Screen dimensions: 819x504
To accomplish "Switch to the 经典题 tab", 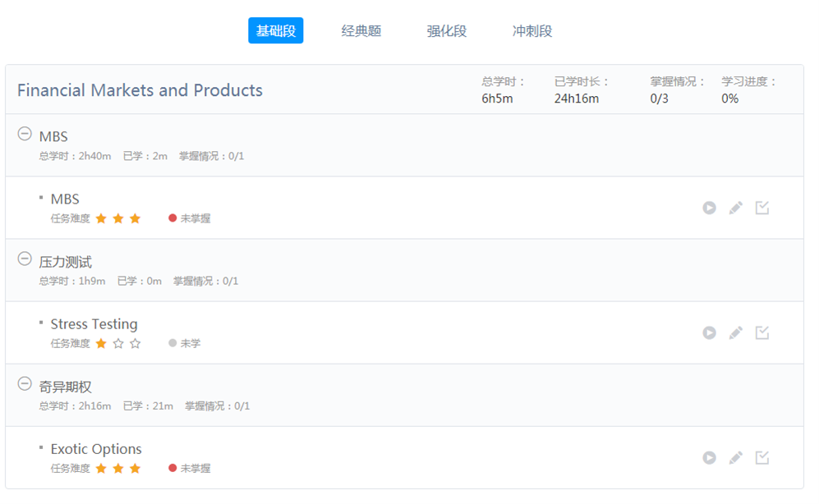I will pos(361,31).
